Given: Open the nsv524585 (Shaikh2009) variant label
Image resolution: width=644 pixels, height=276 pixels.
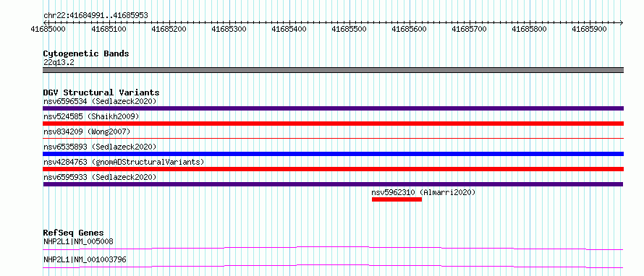Looking at the screenshot, I should 91,116.
